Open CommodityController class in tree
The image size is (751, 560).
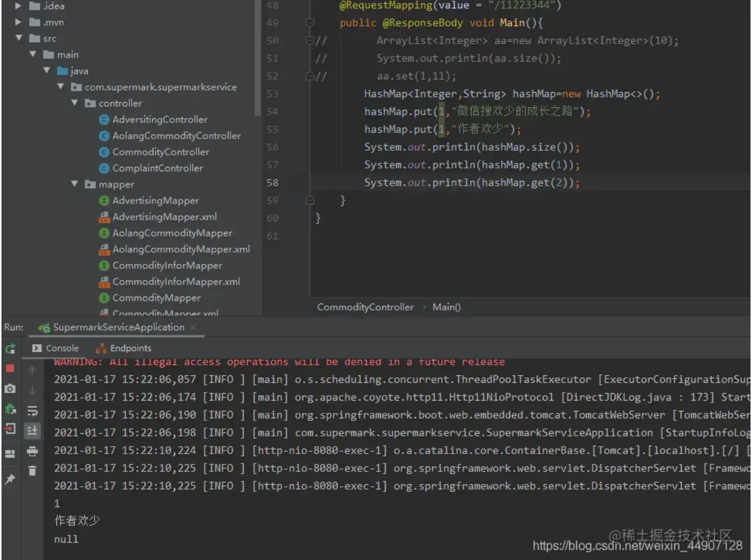[x=160, y=152]
